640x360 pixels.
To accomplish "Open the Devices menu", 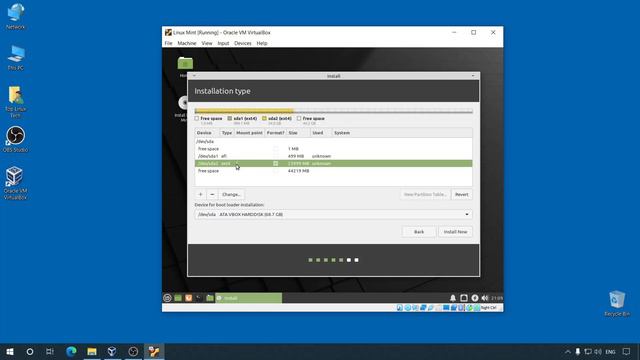I will point(242,43).
